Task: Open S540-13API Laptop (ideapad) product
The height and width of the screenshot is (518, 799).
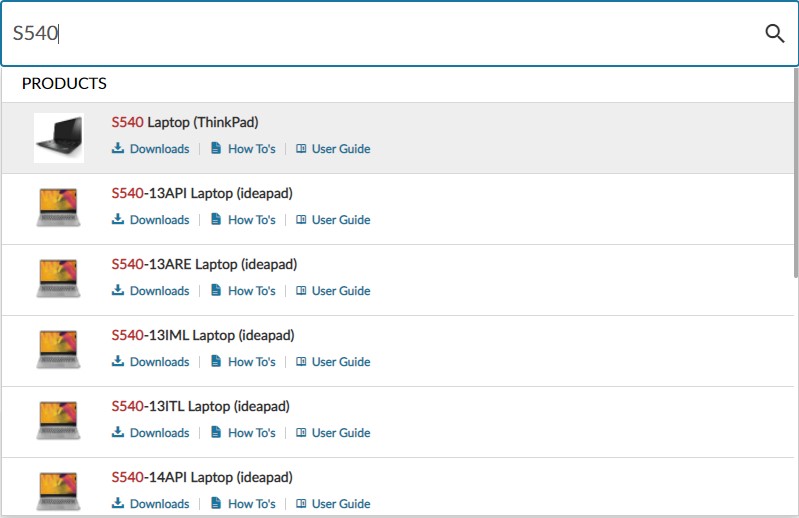Action: pyautogui.click(x=201, y=194)
